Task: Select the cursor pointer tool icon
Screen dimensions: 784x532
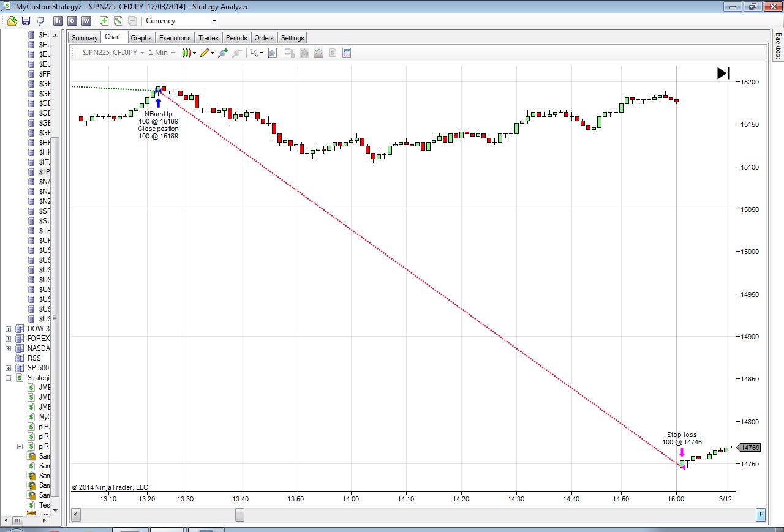Action: pos(254,53)
